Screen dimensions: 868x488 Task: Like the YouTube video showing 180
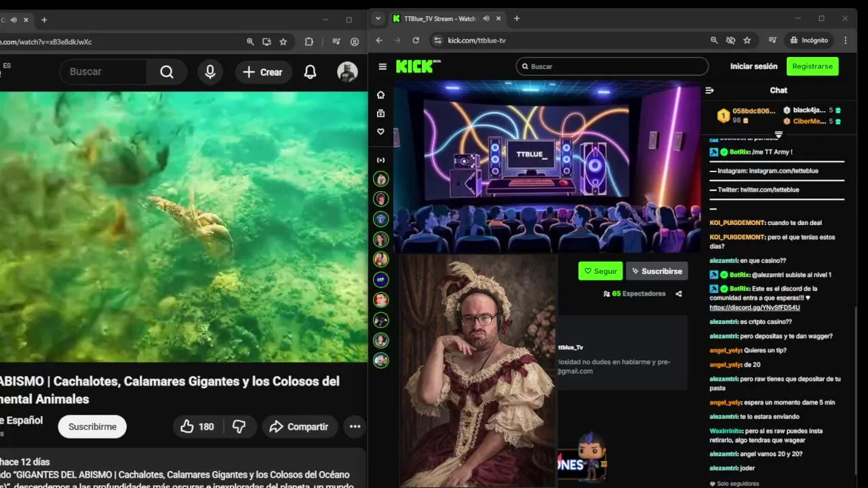coord(197,426)
